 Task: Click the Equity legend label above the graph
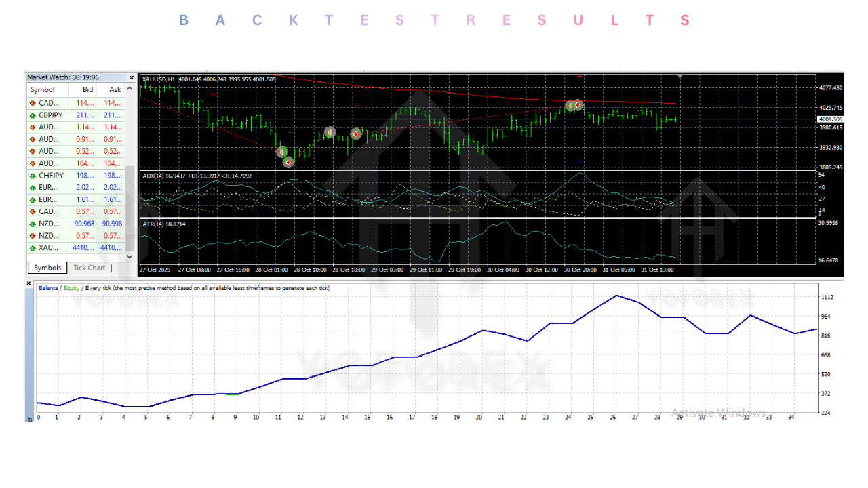(71, 287)
